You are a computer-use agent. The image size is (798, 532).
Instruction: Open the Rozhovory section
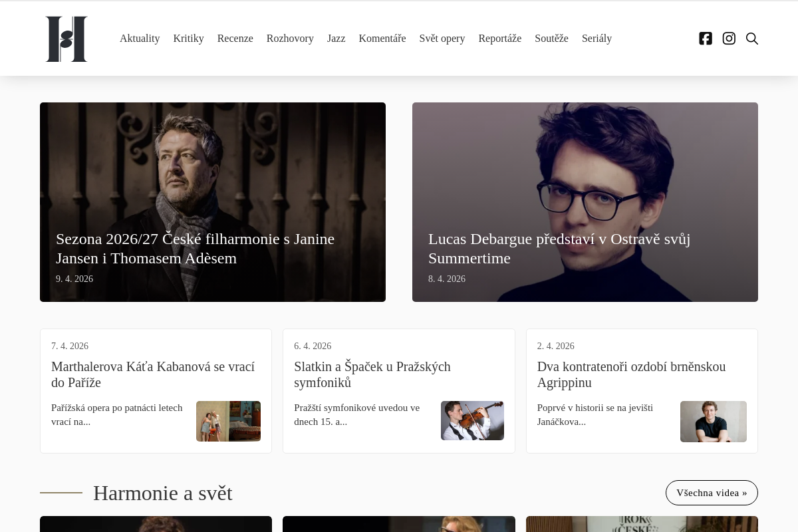(x=290, y=39)
